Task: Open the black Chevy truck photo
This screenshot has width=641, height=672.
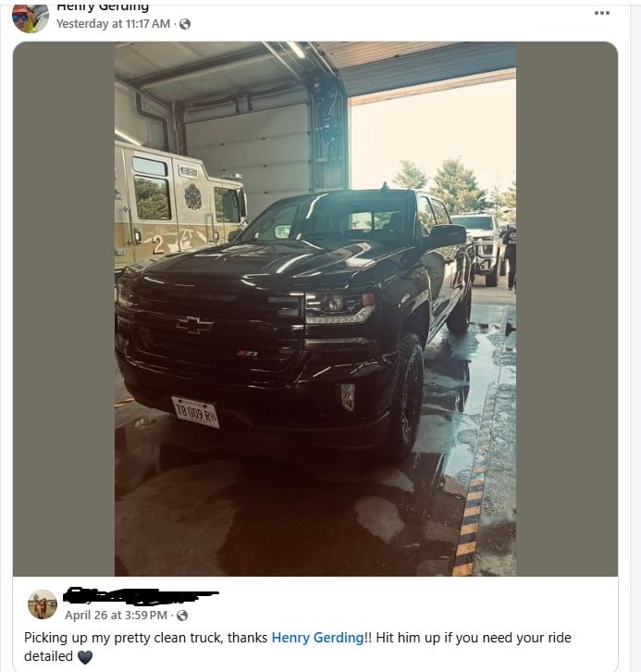Action: tap(315, 308)
